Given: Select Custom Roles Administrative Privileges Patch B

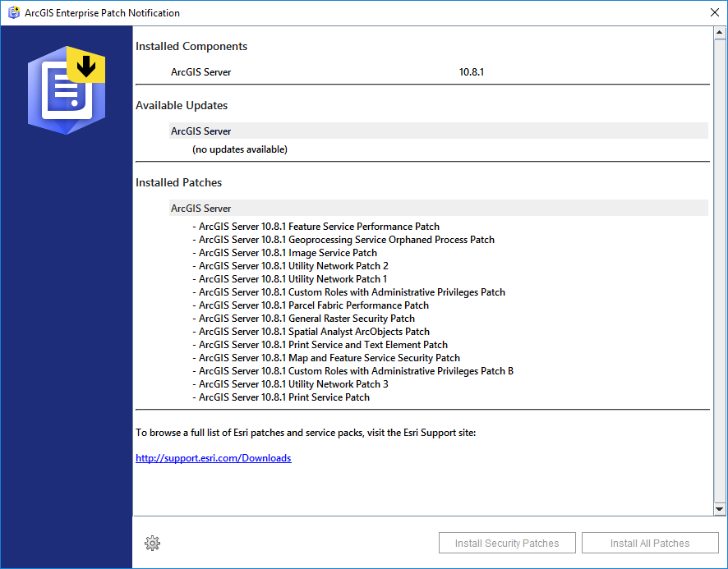Looking at the screenshot, I should [x=353, y=371].
